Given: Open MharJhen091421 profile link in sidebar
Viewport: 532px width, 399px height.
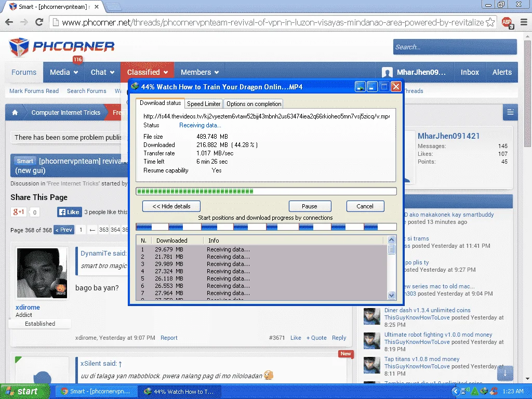Looking at the screenshot, I should click(x=448, y=136).
